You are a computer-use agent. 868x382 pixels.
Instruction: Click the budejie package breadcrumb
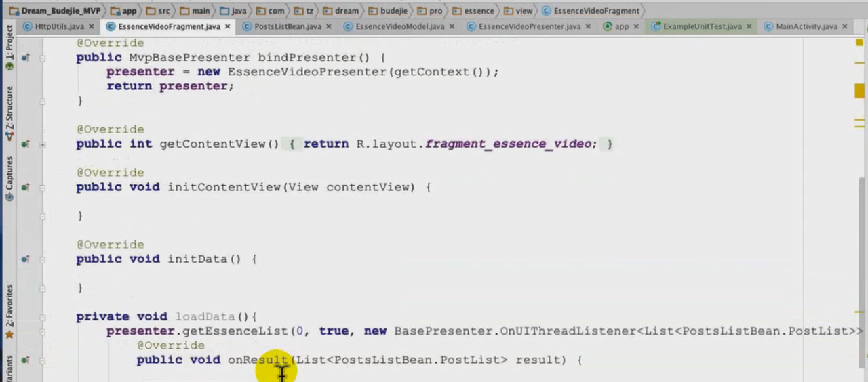coord(387,11)
